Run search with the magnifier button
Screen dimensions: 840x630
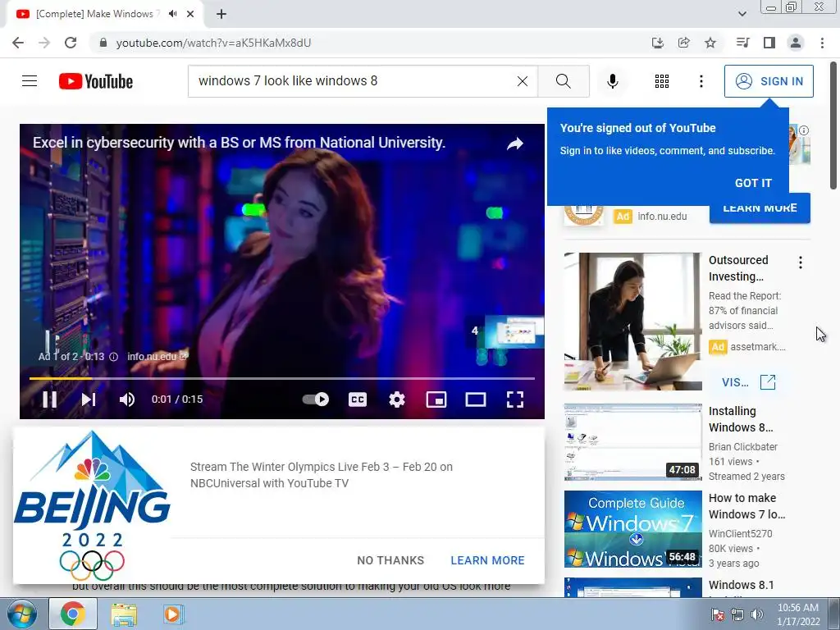[563, 81]
